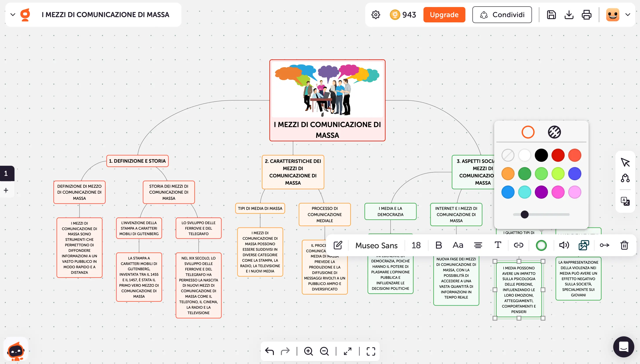Screen dimensions: 640x364
Task: Select page 1 tab on left
Action: click(6, 173)
